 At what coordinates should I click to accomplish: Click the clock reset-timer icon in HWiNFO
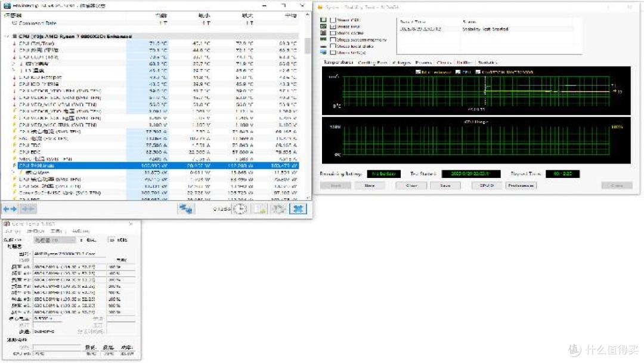tap(240, 209)
